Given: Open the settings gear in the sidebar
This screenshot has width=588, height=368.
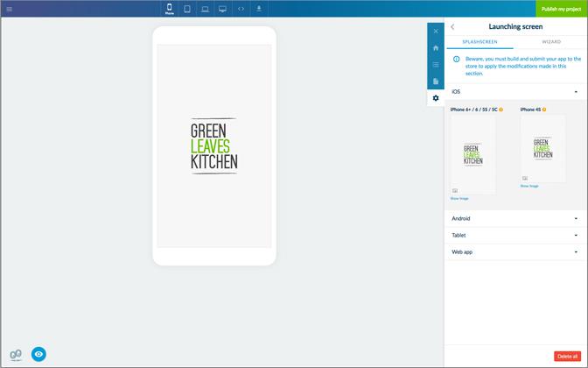Looking at the screenshot, I should (x=436, y=98).
